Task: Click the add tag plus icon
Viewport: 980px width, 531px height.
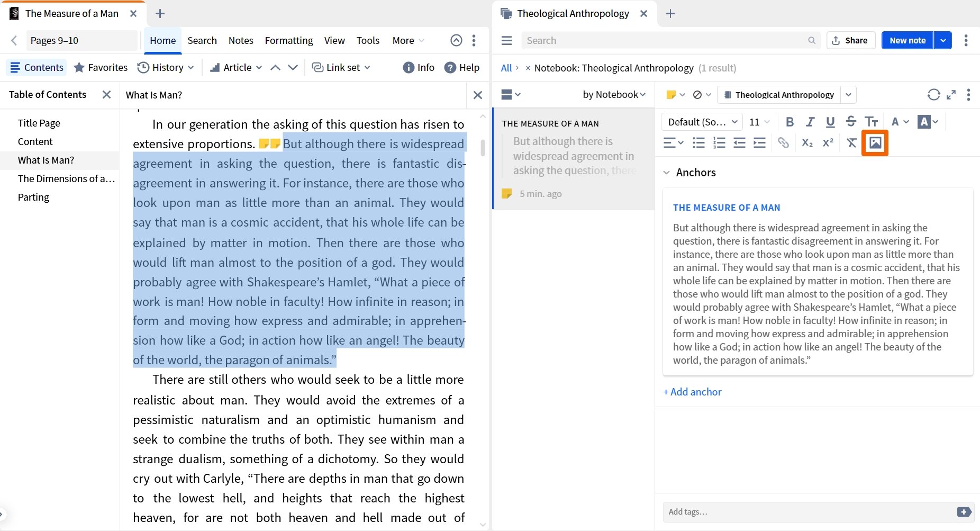Action: (964, 512)
